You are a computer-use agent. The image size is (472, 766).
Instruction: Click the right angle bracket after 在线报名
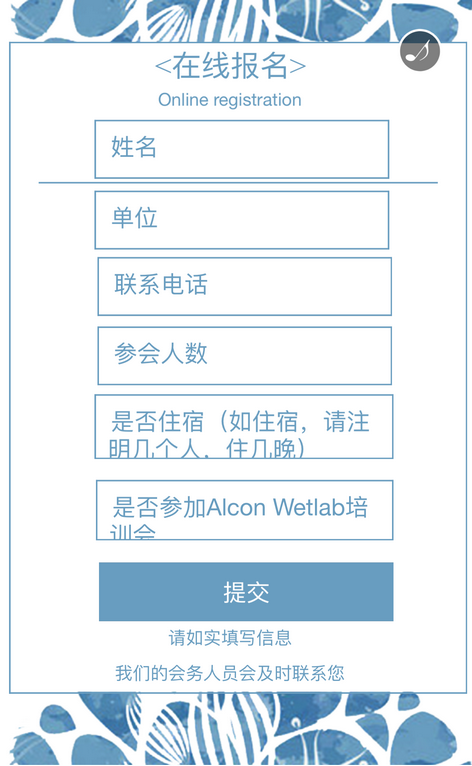click(297, 67)
